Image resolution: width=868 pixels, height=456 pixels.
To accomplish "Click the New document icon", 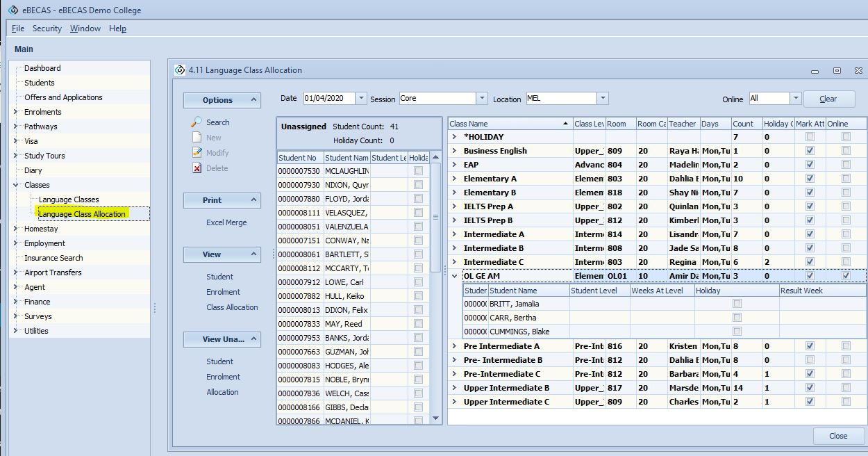I will [x=197, y=138].
